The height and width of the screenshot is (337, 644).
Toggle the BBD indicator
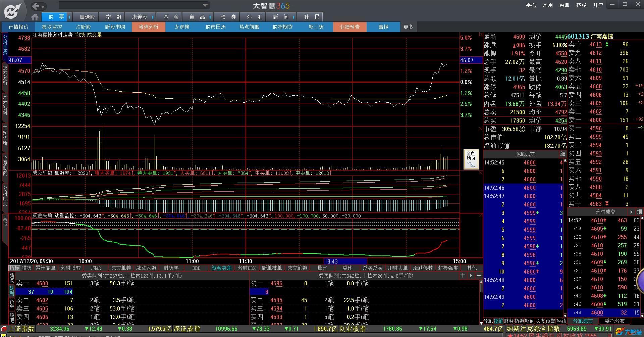[196, 268]
